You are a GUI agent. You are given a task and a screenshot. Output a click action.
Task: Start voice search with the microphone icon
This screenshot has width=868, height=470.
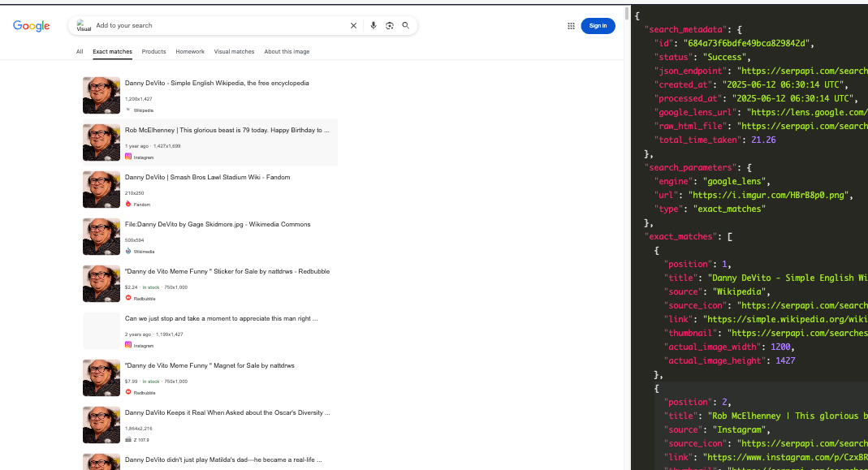tap(374, 25)
